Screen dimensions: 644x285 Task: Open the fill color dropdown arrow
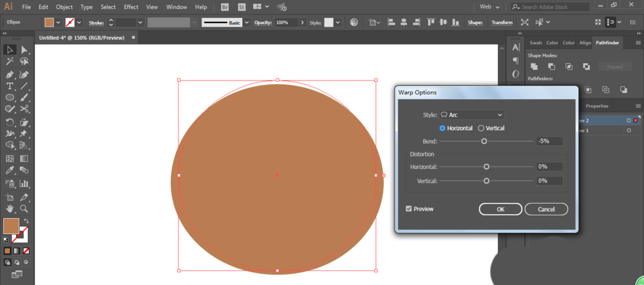(x=59, y=23)
